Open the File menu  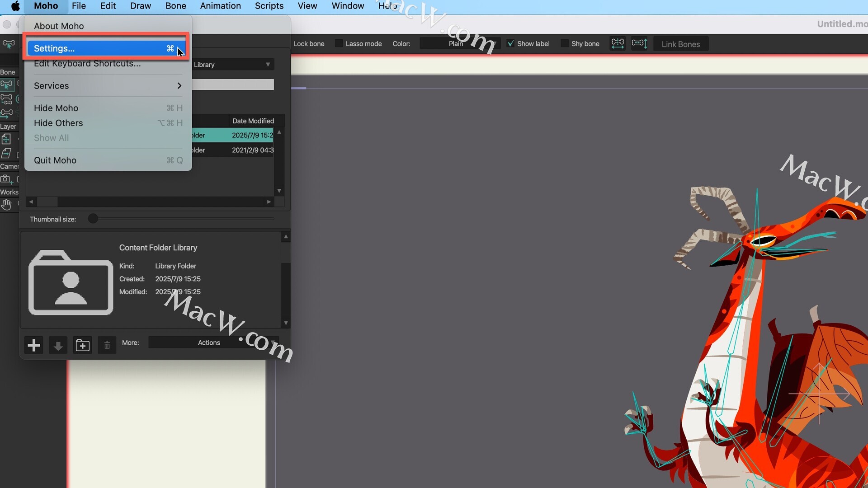point(79,6)
